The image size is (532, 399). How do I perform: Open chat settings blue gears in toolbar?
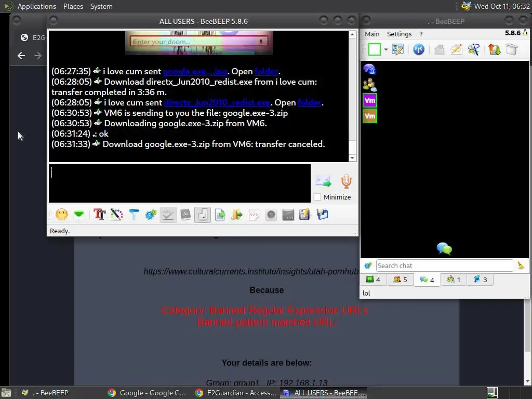pos(151,215)
